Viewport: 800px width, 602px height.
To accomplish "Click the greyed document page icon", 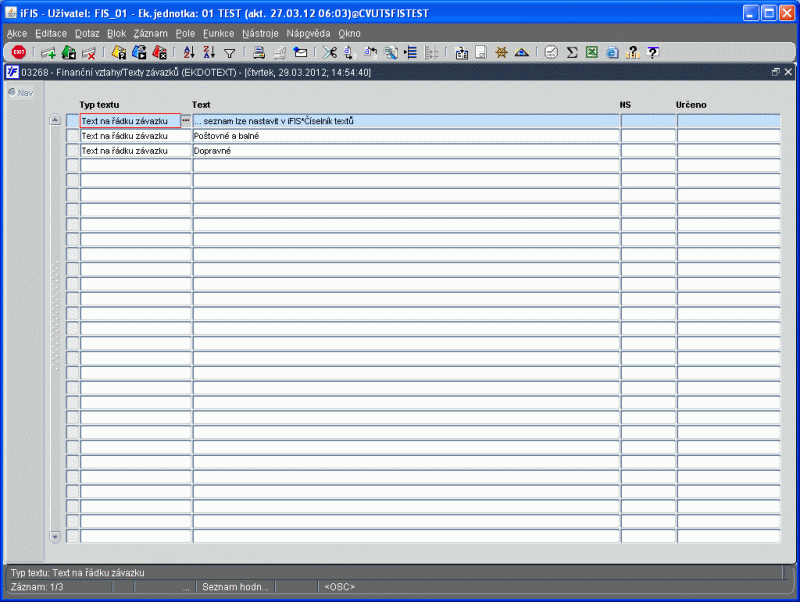I will 481,52.
